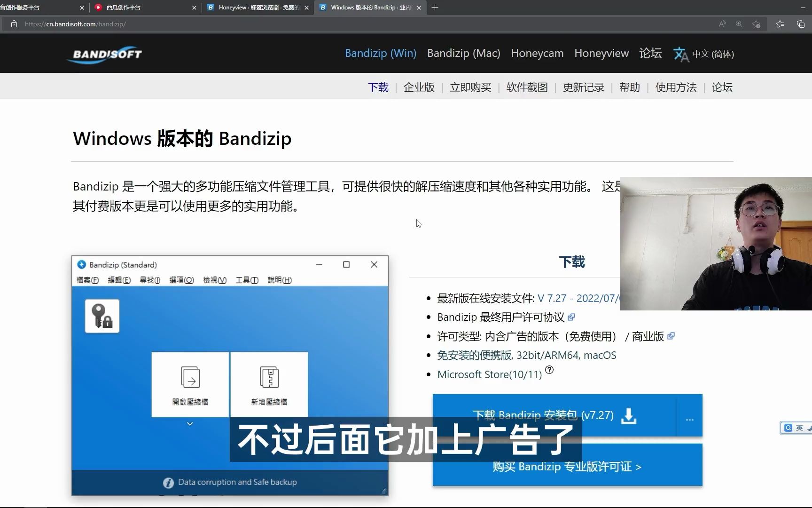Screen dimensions: 812x508
Task: Click the 開啟壓縮檔 open archive tile
Action: [190, 384]
